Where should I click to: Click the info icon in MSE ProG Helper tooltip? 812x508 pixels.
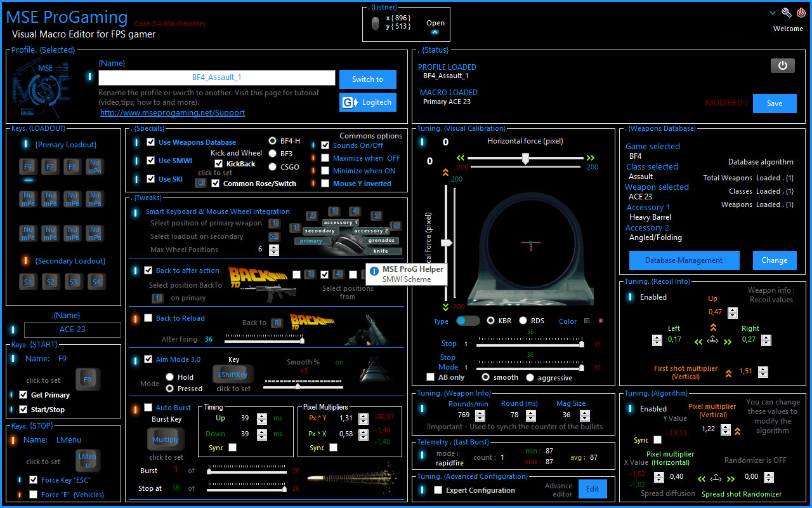pyautogui.click(x=374, y=270)
